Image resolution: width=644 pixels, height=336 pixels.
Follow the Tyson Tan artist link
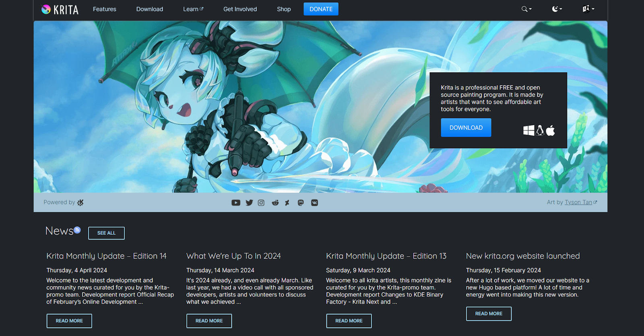[578, 202]
